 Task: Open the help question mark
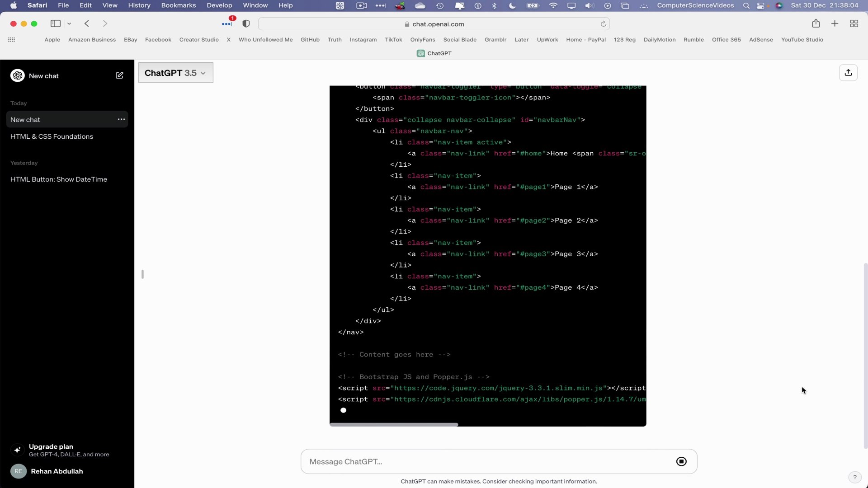point(854,477)
